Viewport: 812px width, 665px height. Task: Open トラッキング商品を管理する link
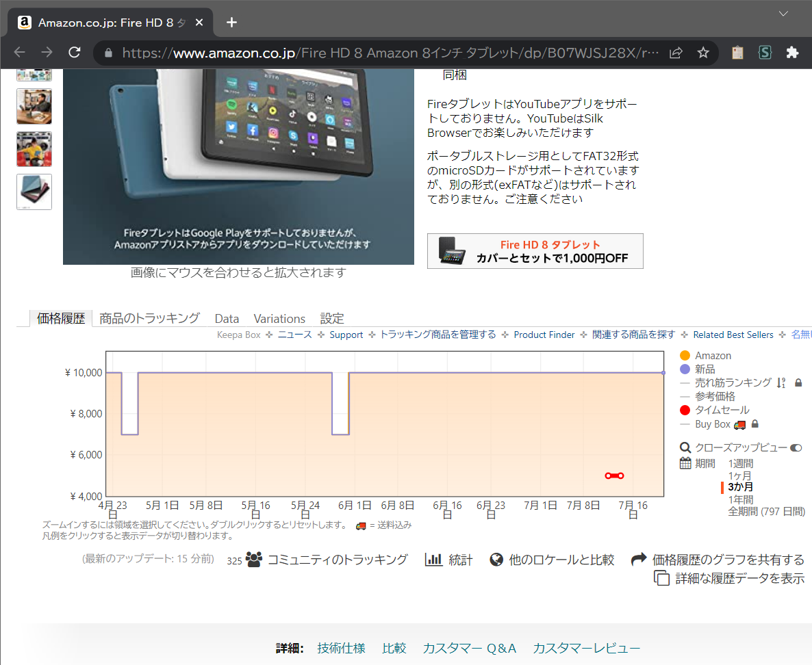(x=438, y=335)
